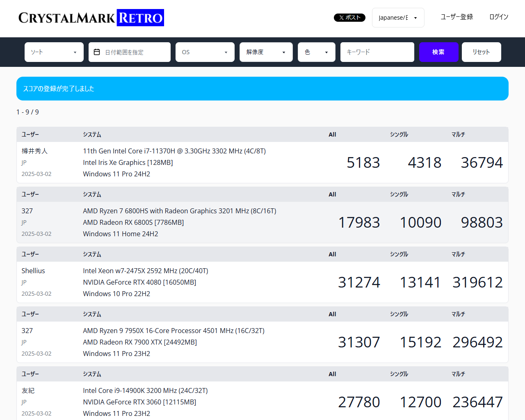The width and height of the screenshot is (525, 420).
Task: Open the calendar date range picker
Action: 129,52
